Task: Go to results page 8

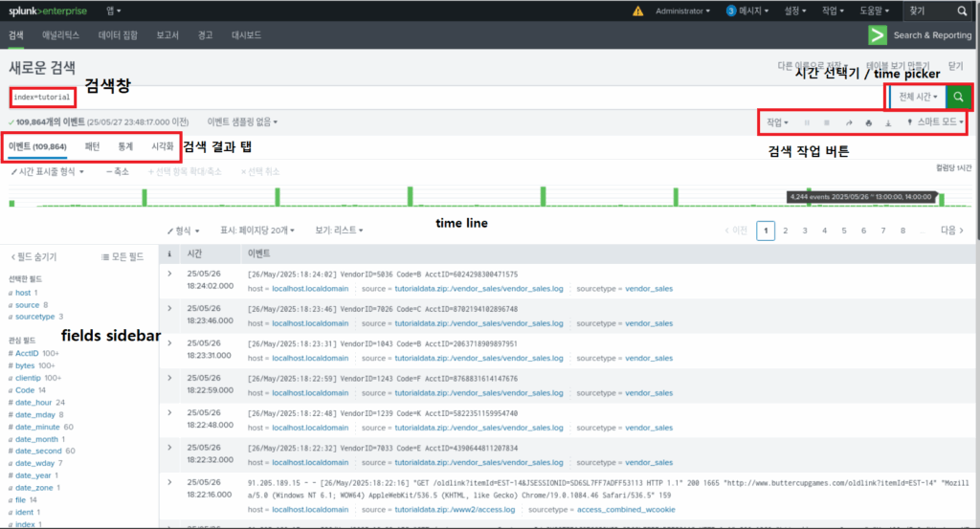Action: [x=902, y=231]
